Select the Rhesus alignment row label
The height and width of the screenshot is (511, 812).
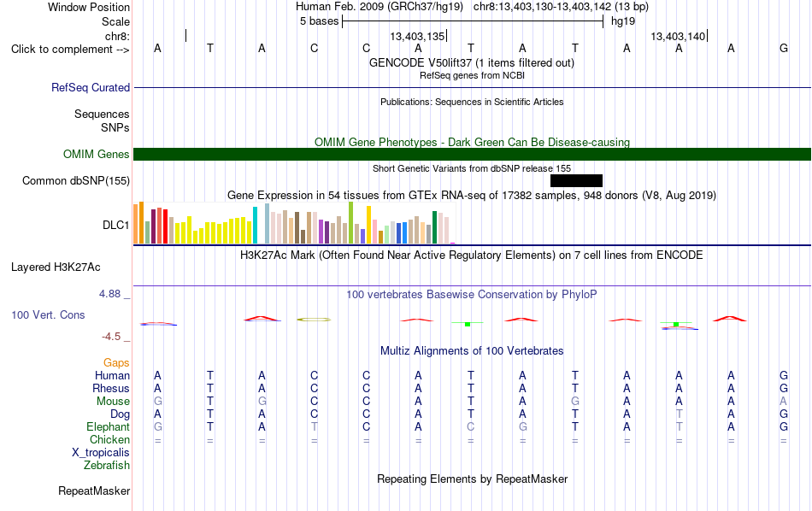111,388
